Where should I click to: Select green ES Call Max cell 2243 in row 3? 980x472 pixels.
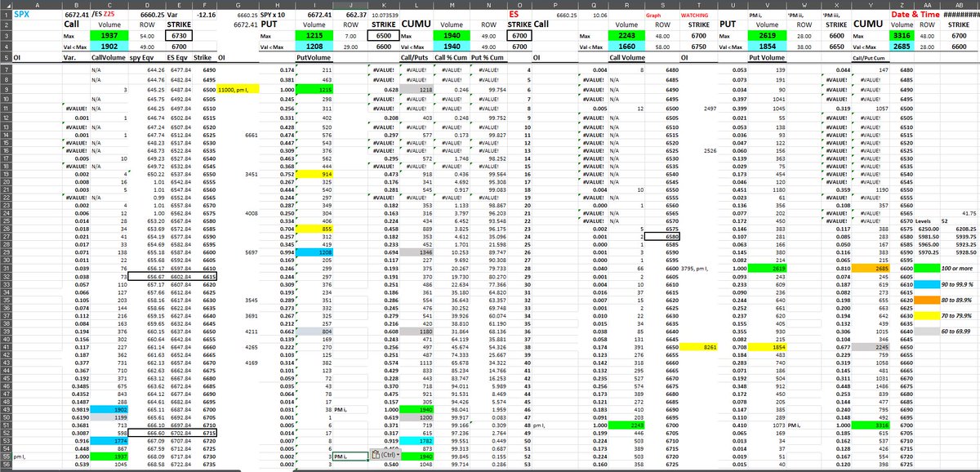pyautogui.click(x=627, y=37)
